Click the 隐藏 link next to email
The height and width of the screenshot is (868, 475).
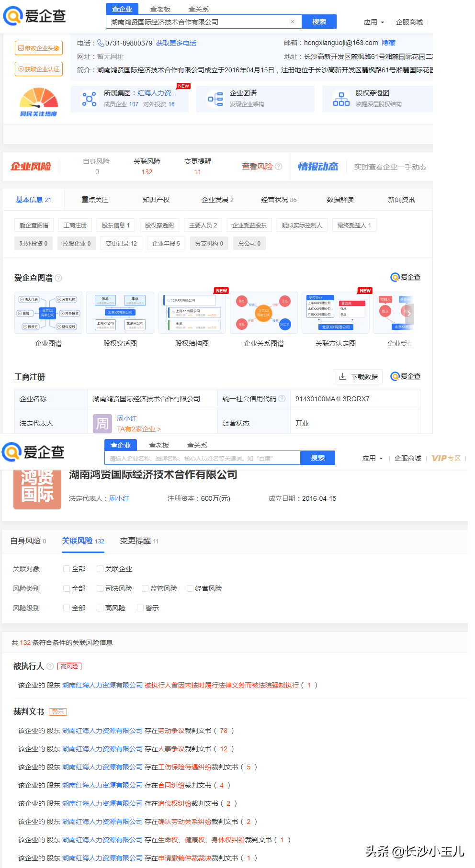[x=389, y=43]
